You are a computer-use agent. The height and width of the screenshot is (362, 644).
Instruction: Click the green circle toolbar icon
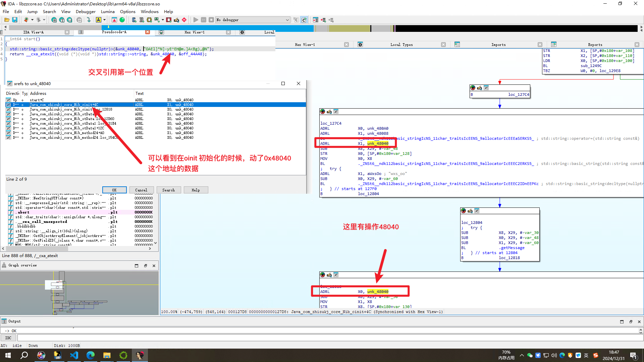(122, 20)
